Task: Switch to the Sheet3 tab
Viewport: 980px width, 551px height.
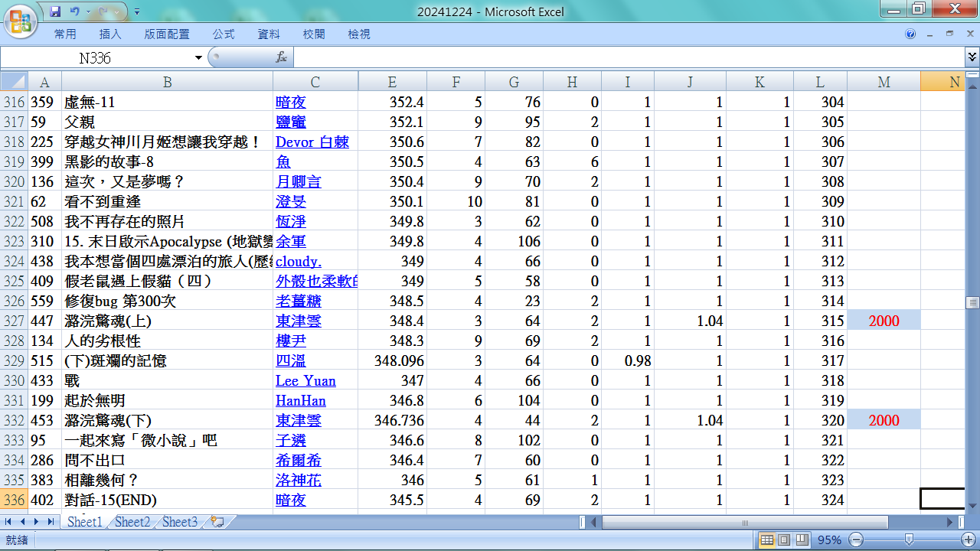Action: click(x=180, y=522)
